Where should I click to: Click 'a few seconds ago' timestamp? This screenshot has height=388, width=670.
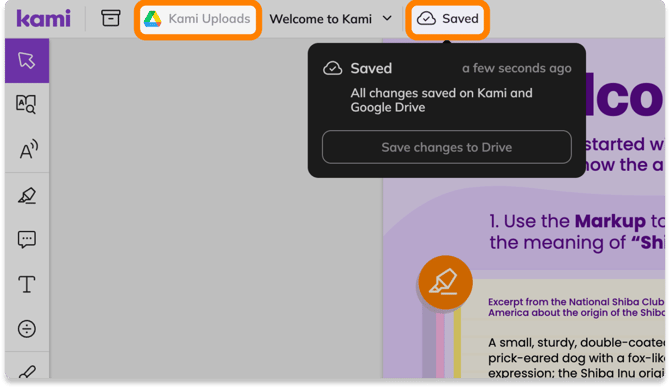pos(517,68)
